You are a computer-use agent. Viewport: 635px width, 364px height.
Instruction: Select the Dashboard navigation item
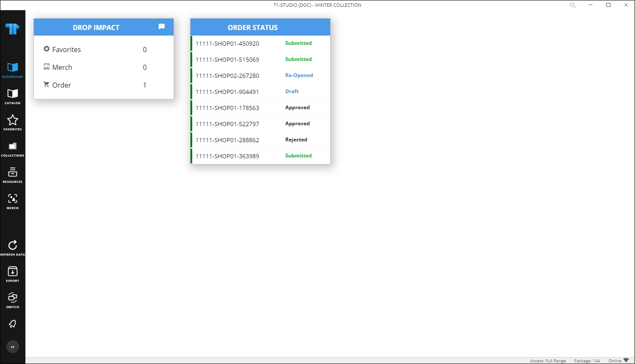13,68
